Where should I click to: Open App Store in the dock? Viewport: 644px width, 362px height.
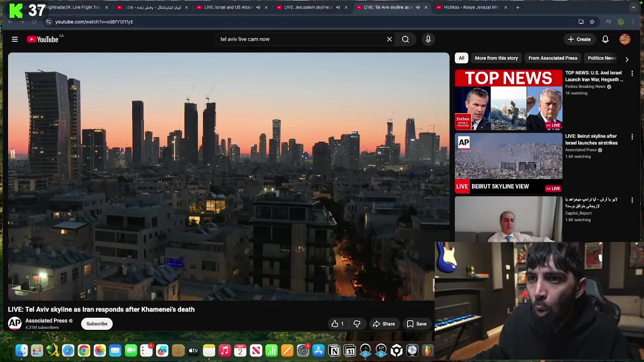(318, 350)
